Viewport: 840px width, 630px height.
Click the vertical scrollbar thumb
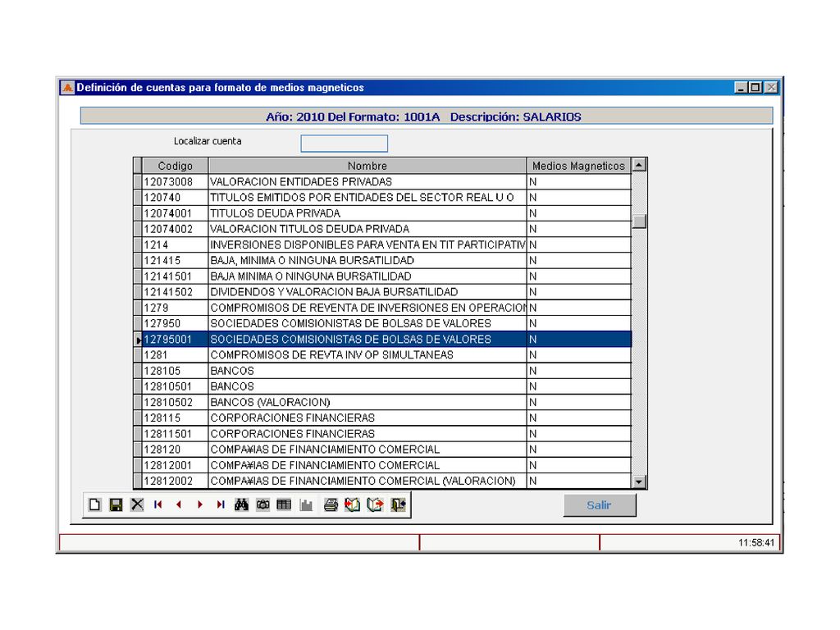(x=638, y=221)
